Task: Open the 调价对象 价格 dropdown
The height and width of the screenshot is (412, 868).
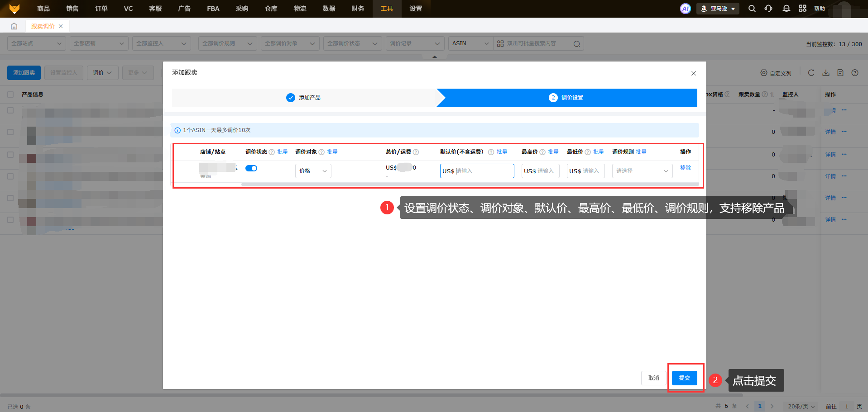Action: click(x=313, y=171)
